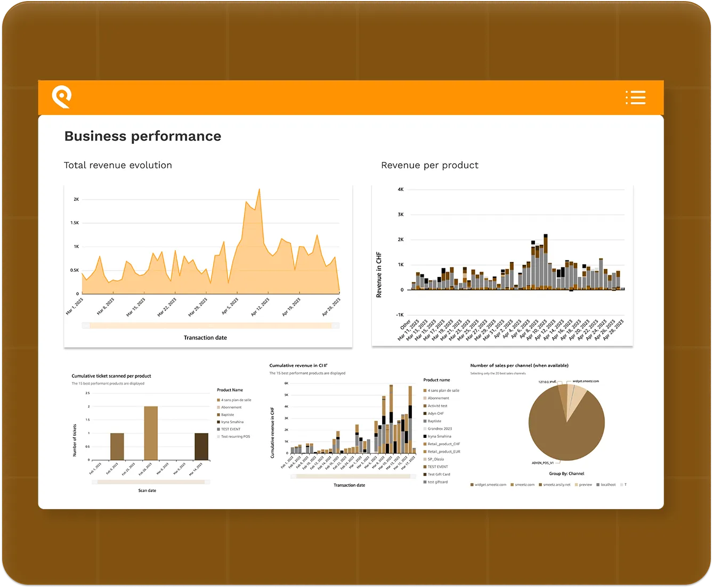Viewport: 713px width, 588px height.
Task: Toggle preview channel in the pie legend
Action: click(584, 485)
